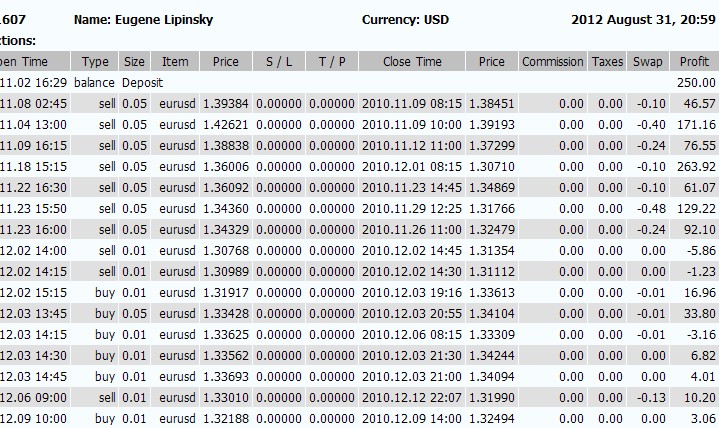Click profit value 46.57

[699, 104]
